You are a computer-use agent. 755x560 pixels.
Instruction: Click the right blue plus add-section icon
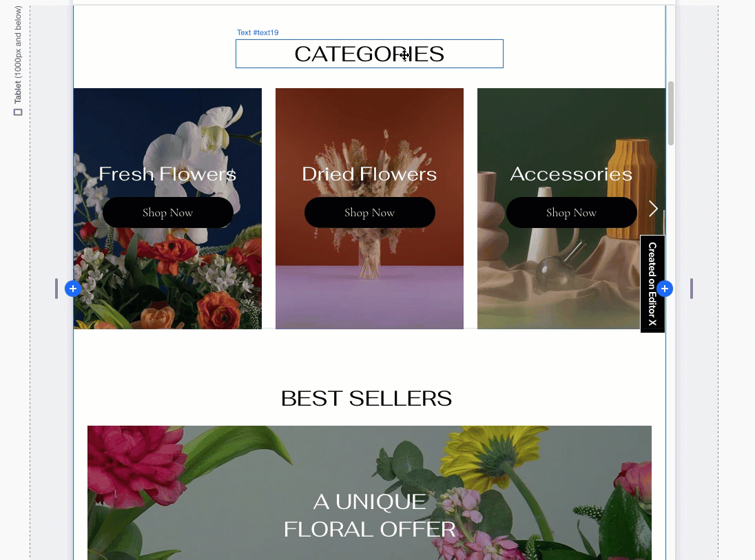(x=665, y=289)
